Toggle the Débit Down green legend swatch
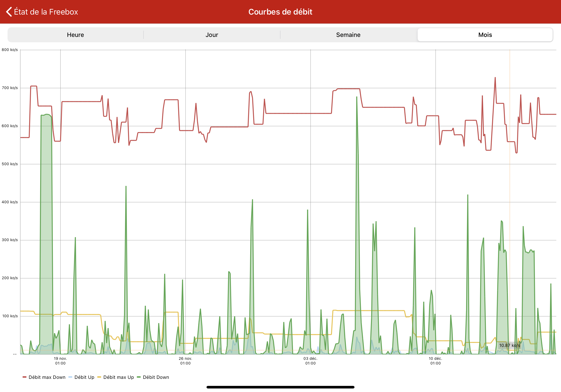Screen dimensions: 561x392 pos(139,377)
